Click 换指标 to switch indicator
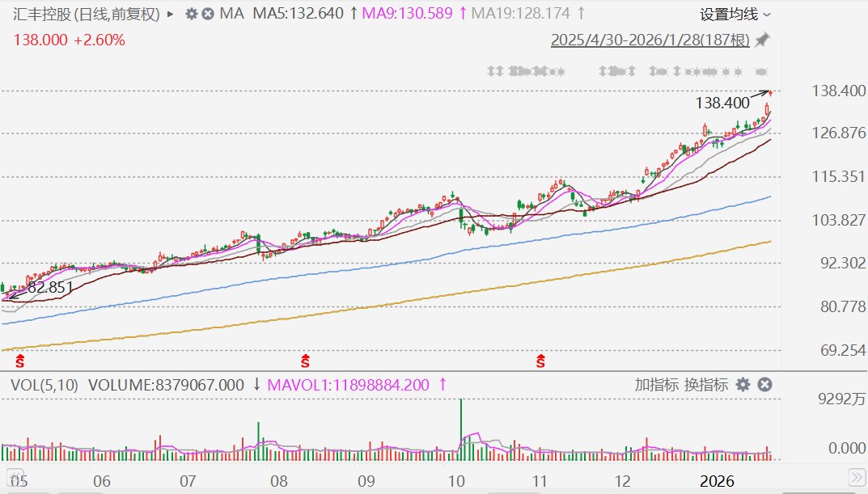 tap(705, 385)
